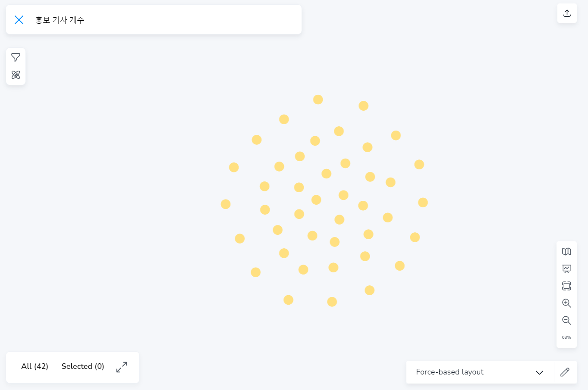Open the filter funnel tool

pos(16,57)
